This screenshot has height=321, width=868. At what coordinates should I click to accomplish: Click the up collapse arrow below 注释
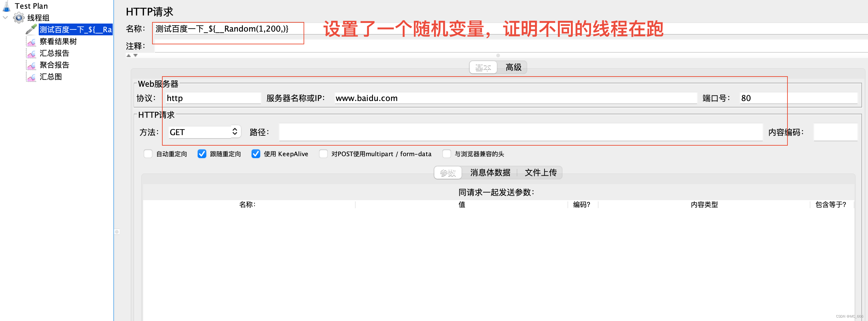click(128, 55)
